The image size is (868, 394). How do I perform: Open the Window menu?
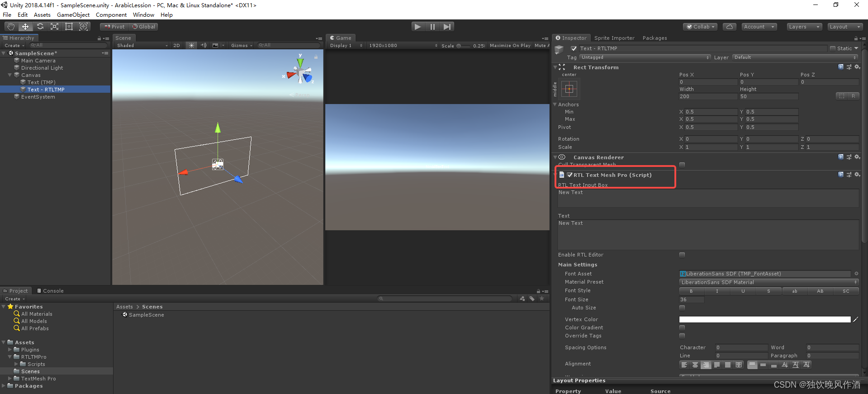(x=143, y=14)
